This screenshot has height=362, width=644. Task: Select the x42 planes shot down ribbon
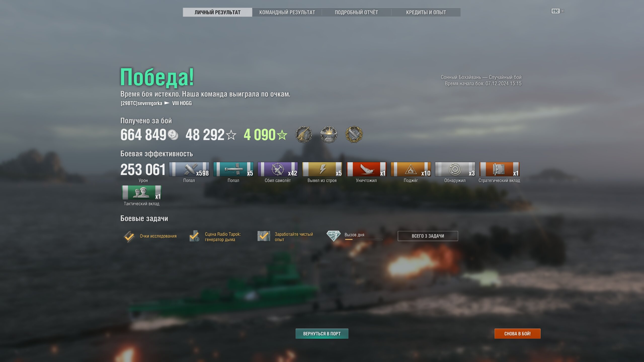tap(278, 169)
